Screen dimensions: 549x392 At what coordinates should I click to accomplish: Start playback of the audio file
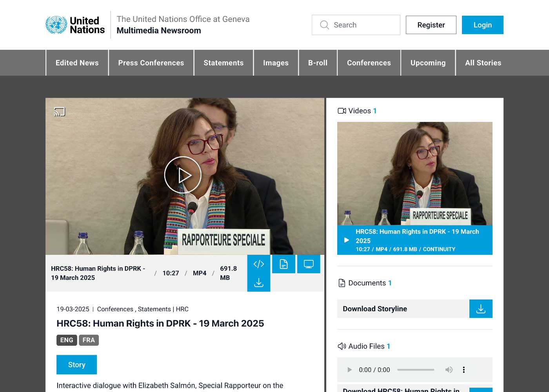(x=349, y=370)
